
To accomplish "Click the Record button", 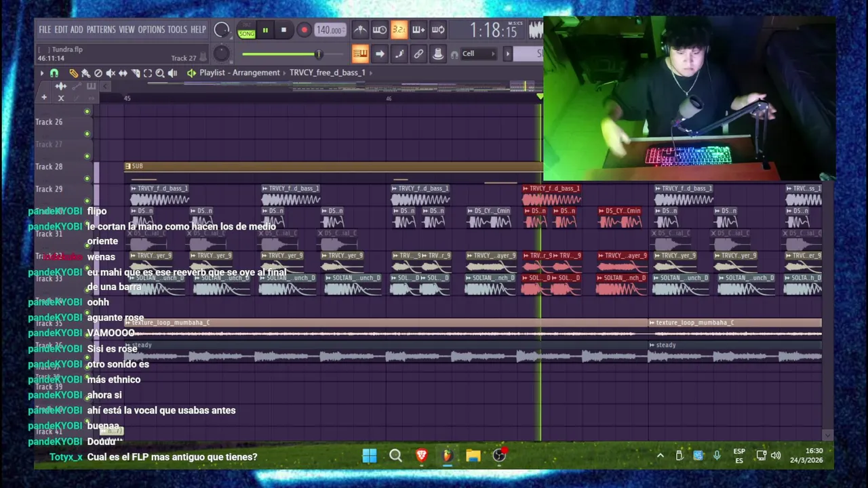I will tap(304, 30).
